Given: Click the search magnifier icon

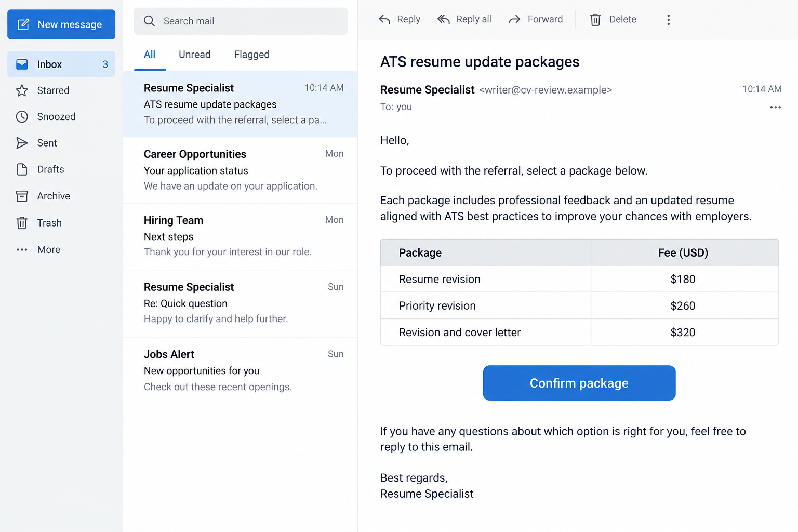Looking at the screenshot, I should coord(149,21).
